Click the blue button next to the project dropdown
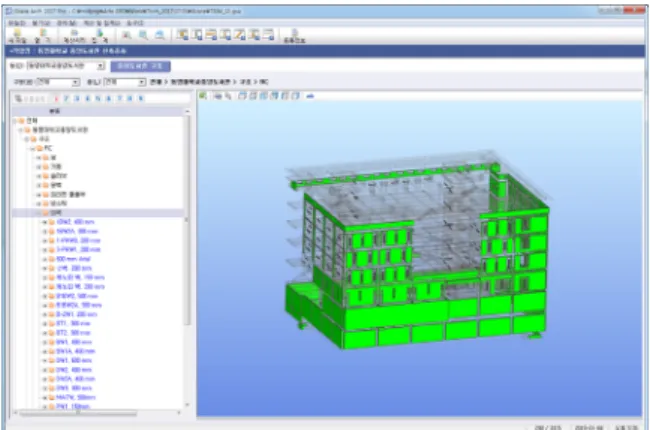The width and height of the screenshot is (650, 430). click(140, 66)
